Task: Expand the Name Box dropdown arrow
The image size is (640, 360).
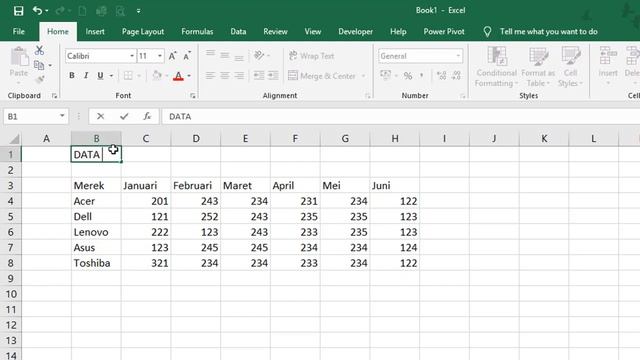Action: click(62, 116)
